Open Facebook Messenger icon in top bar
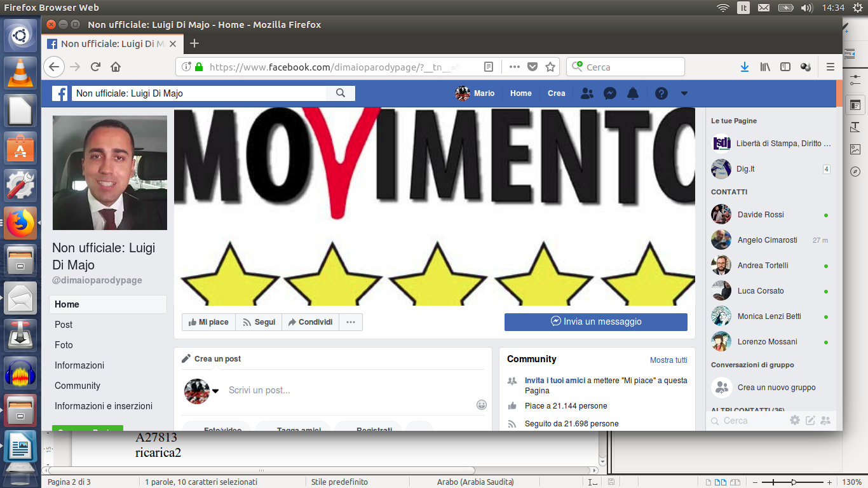 click(x=609, y=93)
